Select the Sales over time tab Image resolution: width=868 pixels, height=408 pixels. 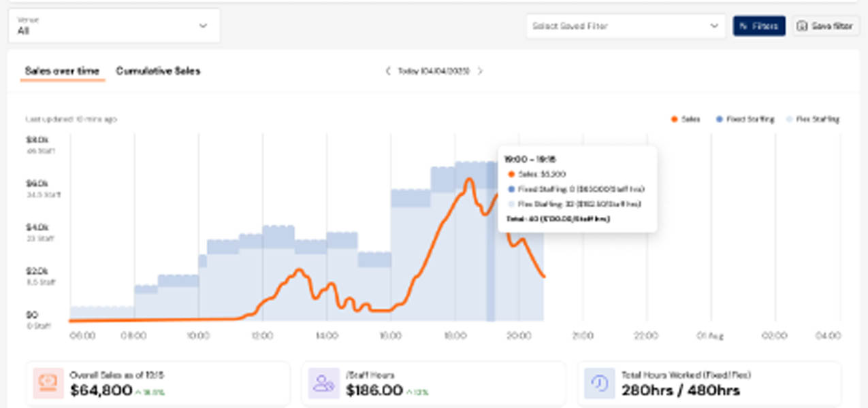tap(62, 71)
